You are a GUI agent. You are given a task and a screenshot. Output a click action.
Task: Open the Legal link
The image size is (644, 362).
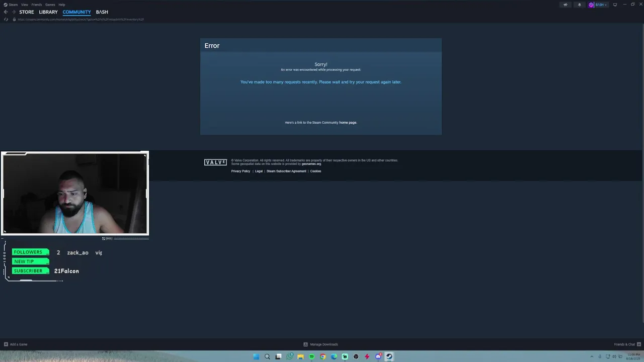tap(259, 171)
